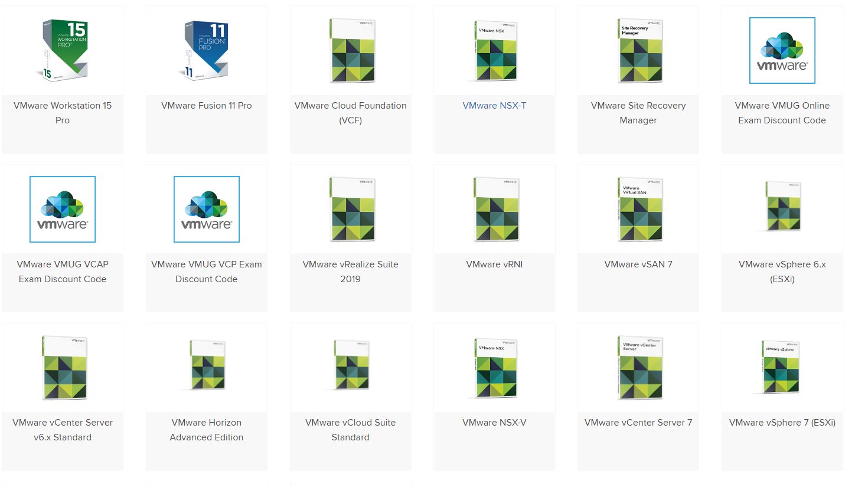The height and width of the screenshot is (487, 868).
Task: Open VMware Horizon Advanced Edition page
Action: click(x=206, y=430)
